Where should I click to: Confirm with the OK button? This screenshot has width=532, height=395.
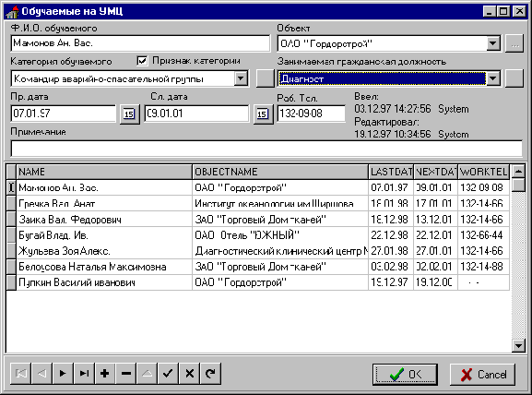point(405,375)
